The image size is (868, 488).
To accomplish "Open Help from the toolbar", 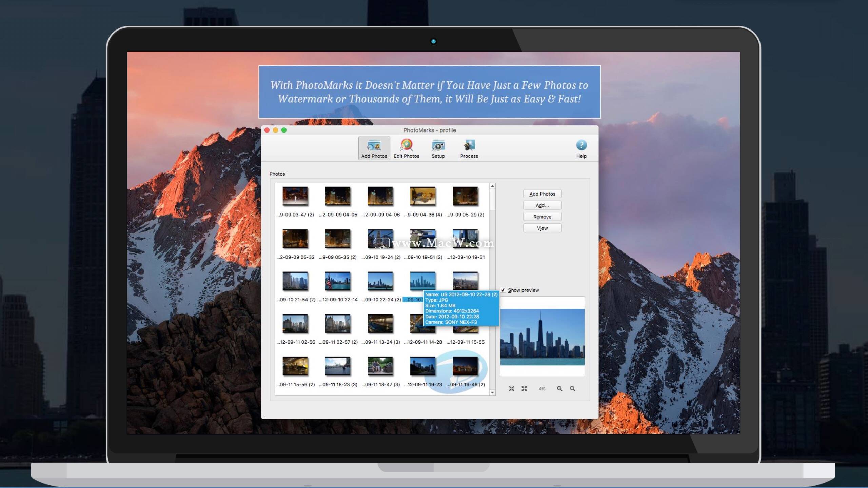I will (x=581, y=148).
